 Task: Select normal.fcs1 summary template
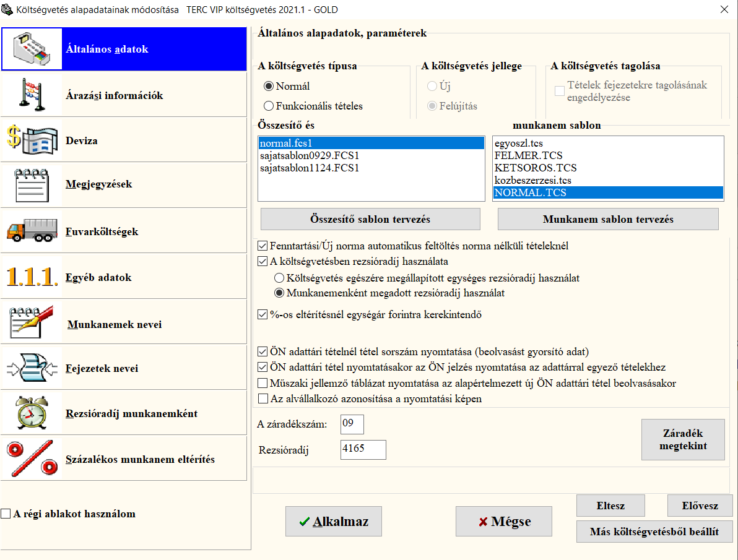click(371, 143)
